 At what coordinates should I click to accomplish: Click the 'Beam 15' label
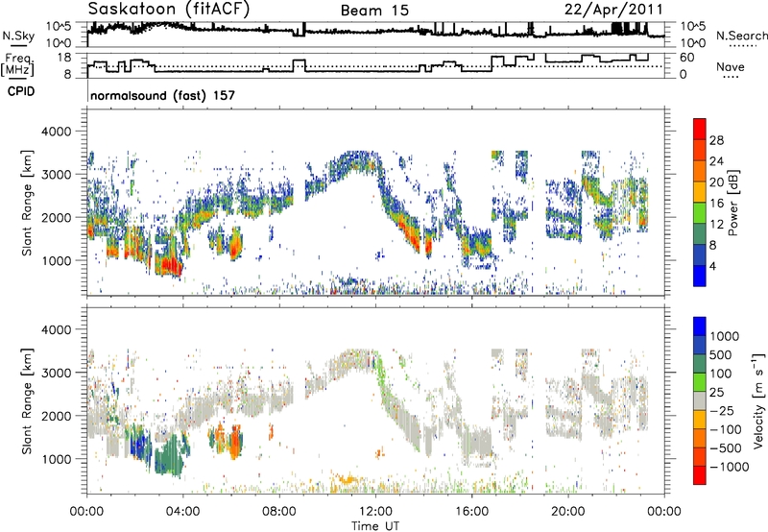pyautogui.click(x=374, y=11)
